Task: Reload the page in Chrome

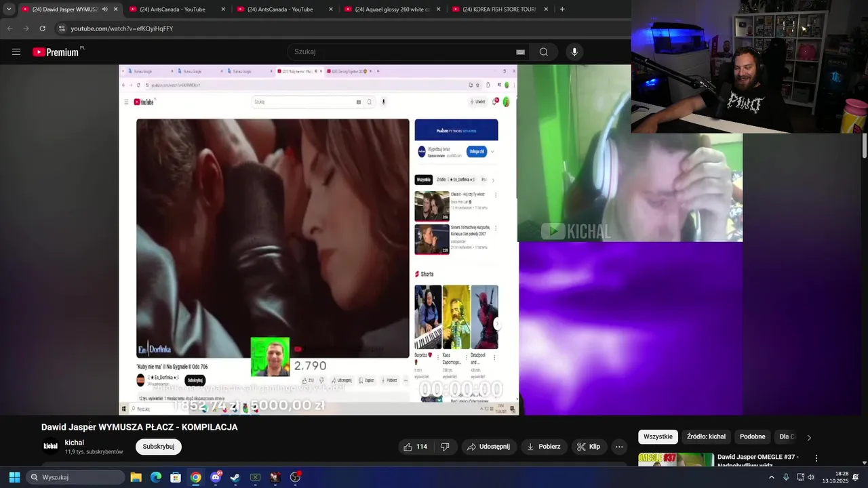Action: (x=42, y=28)
